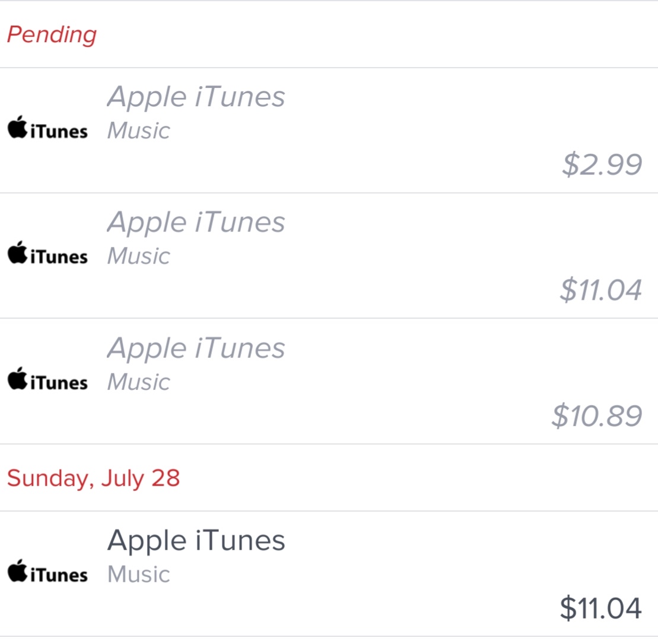Tap Apple iTunes title for pending $11.04

[196, 222]
